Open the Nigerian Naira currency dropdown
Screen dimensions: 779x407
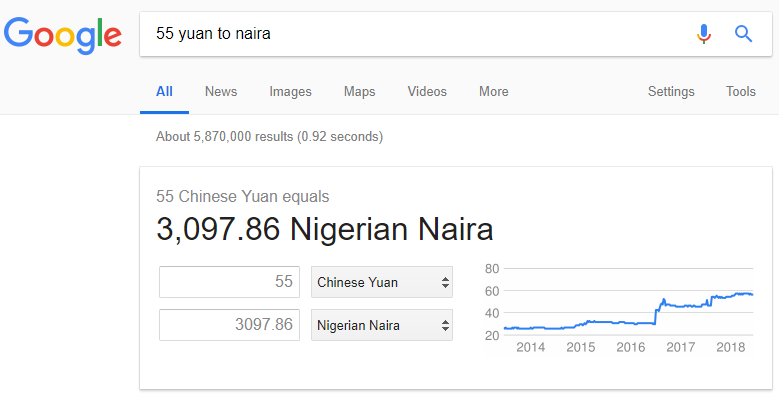click(382, 325)
